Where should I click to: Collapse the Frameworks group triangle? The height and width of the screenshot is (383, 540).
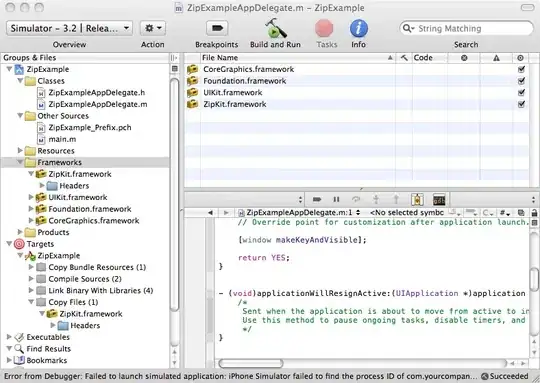[x=20, y=162]
